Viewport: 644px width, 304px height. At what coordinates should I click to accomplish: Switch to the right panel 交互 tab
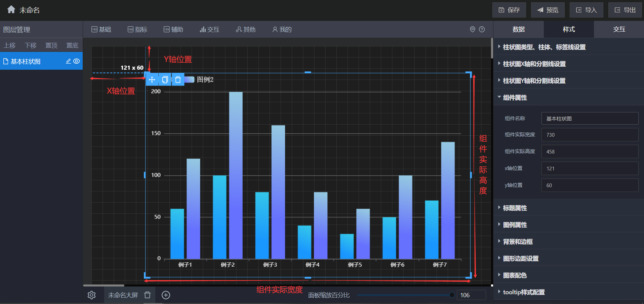click(619, 29)
